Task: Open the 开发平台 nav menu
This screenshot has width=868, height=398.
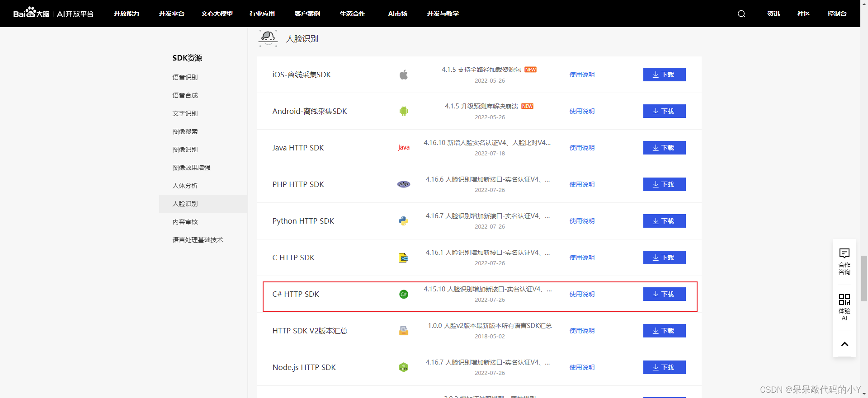Action: pyautogui.click(x=172, y=14)
